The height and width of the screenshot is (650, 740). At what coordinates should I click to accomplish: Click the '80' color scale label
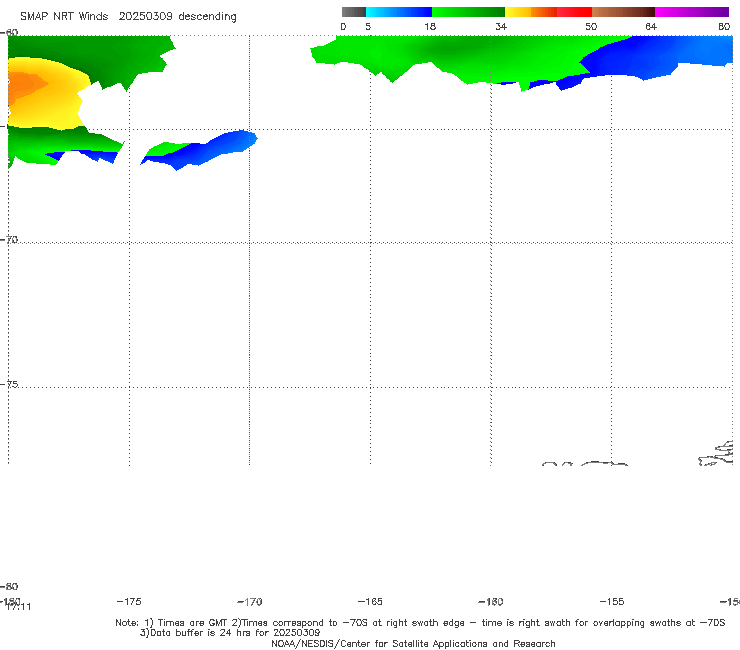tap(724, 27)
